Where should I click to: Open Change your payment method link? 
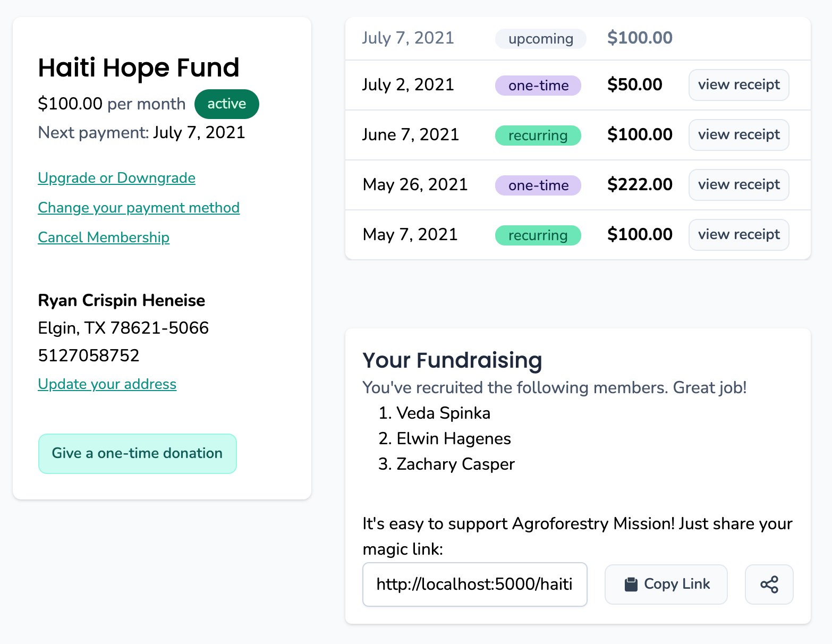click(x=139, y=208)
